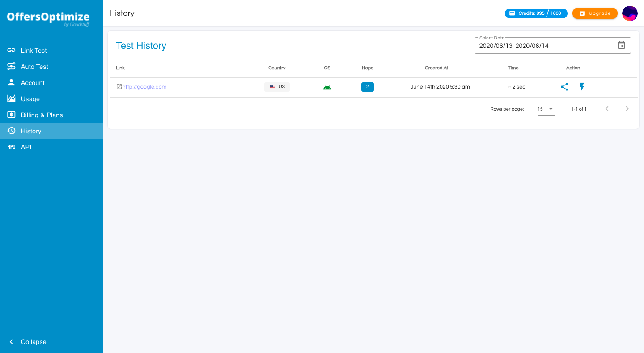
Task: Click the Usage chart icon
Action: coord(11,98)
